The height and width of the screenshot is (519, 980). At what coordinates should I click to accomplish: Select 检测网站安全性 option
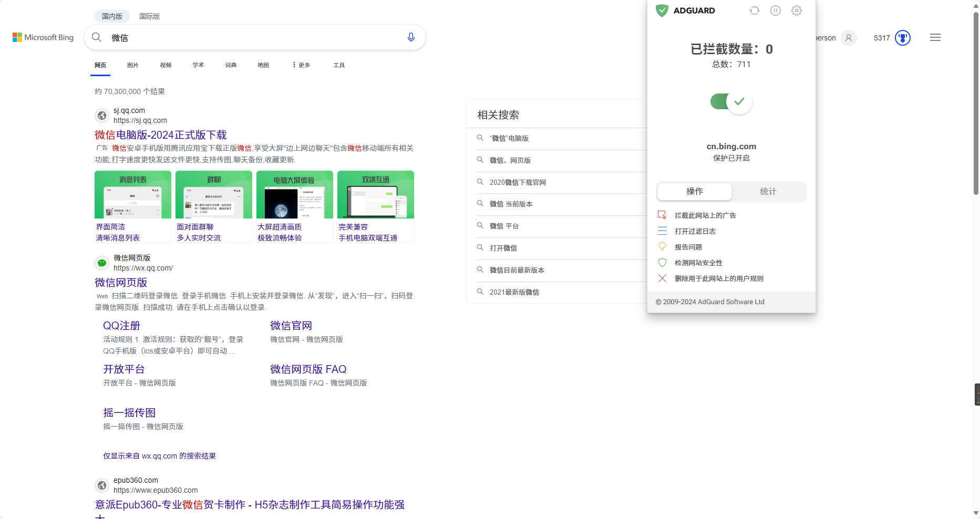pyautogui.click(x=698, y=263)
